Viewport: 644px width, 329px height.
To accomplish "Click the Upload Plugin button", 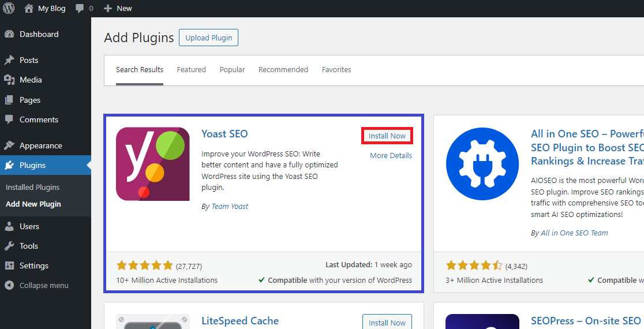I will tap(209, 38).
